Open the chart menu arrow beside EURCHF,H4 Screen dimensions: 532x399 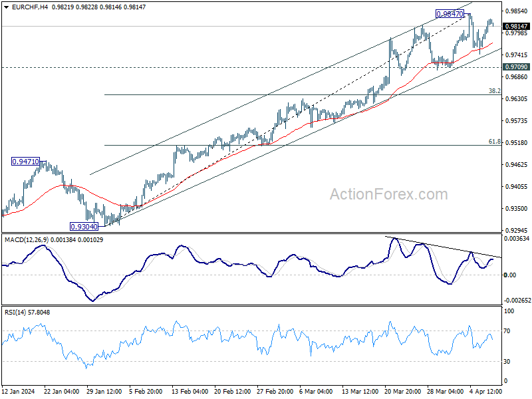click(x=6, y=7)
